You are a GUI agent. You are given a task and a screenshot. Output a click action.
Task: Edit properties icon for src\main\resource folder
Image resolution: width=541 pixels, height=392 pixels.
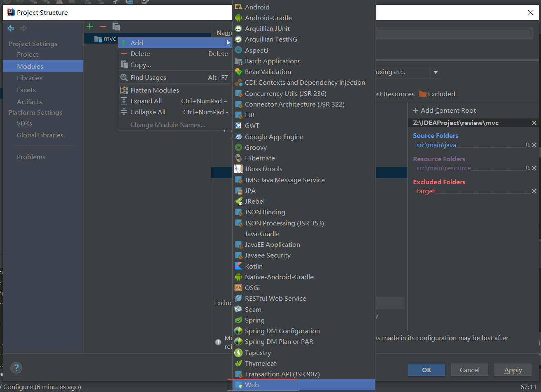click(527, 168)
